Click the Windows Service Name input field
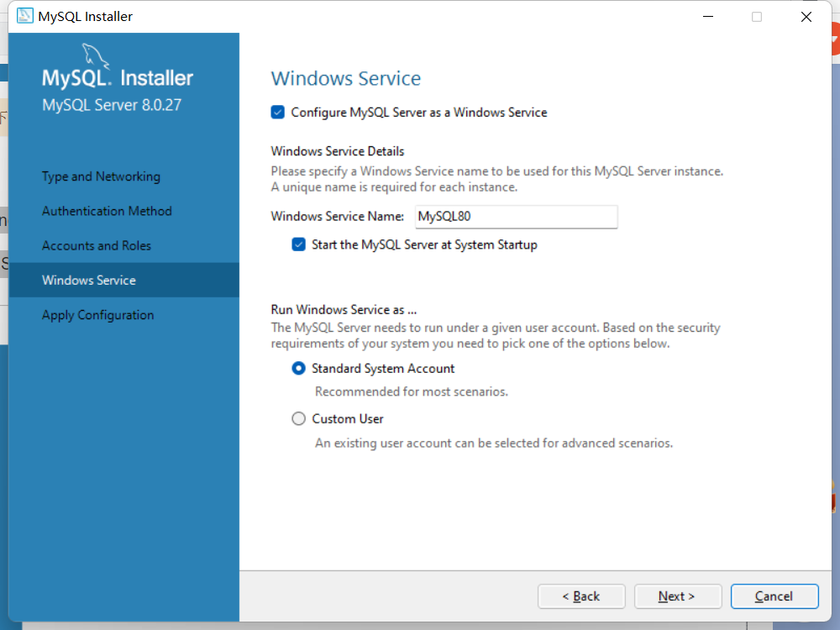The image size is (840, 630). point(517,217)
